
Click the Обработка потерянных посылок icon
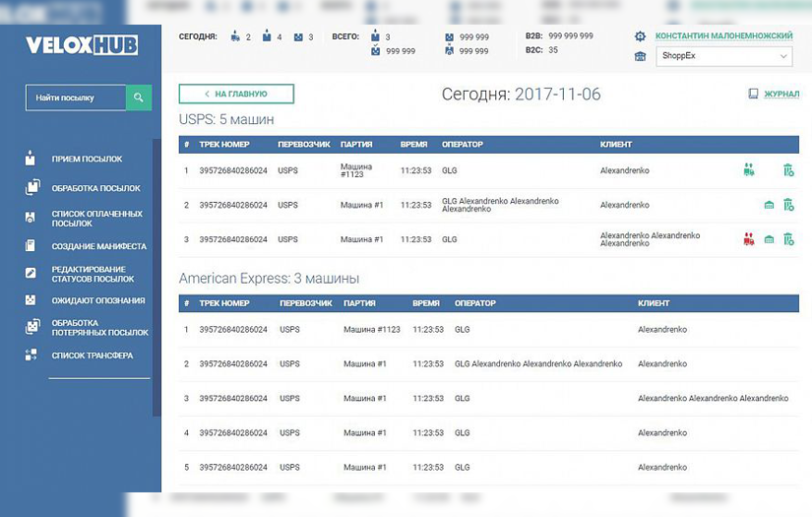click(x=32, y=327)
